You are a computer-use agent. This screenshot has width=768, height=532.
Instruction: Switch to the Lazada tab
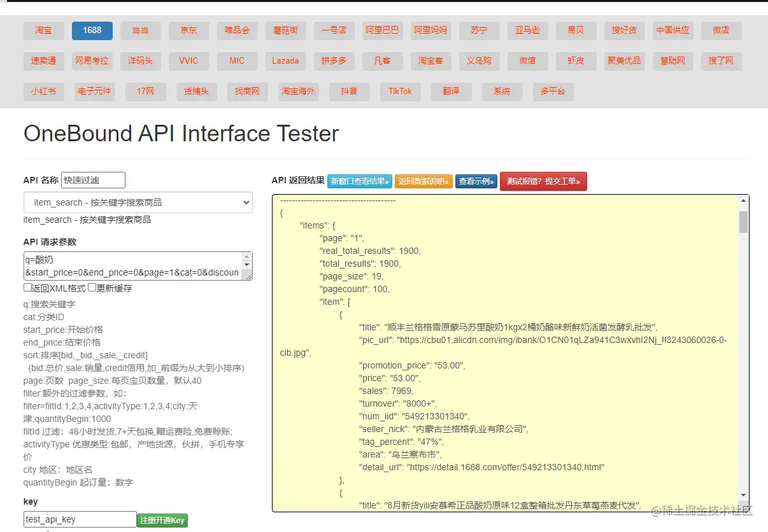pyautogui.click(x=286, y=61)
